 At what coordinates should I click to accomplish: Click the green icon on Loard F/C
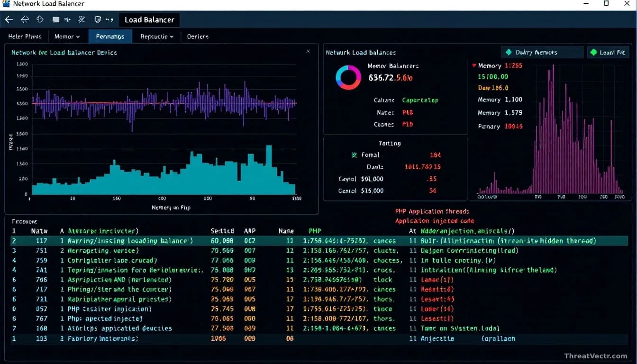(x=593, y=52)
